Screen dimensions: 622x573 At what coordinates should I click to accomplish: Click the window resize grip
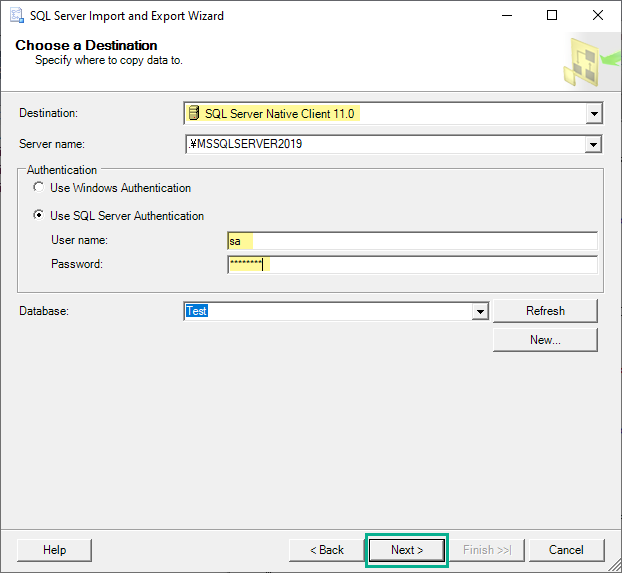point(614,565)
